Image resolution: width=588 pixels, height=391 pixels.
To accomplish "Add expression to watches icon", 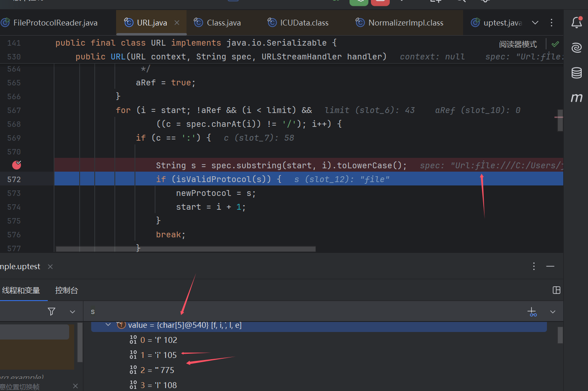I will pyautogui.click(x=532, y=312).
